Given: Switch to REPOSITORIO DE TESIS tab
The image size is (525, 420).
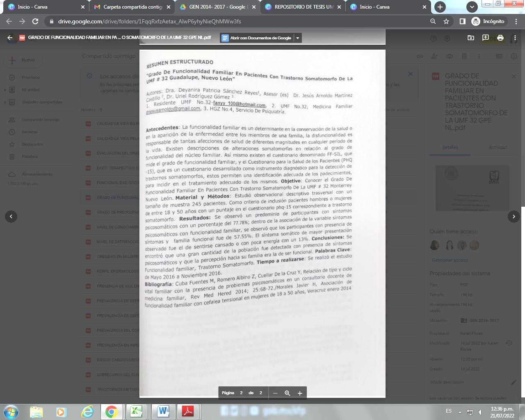Looking at the screenshot, I should point(303,7).
